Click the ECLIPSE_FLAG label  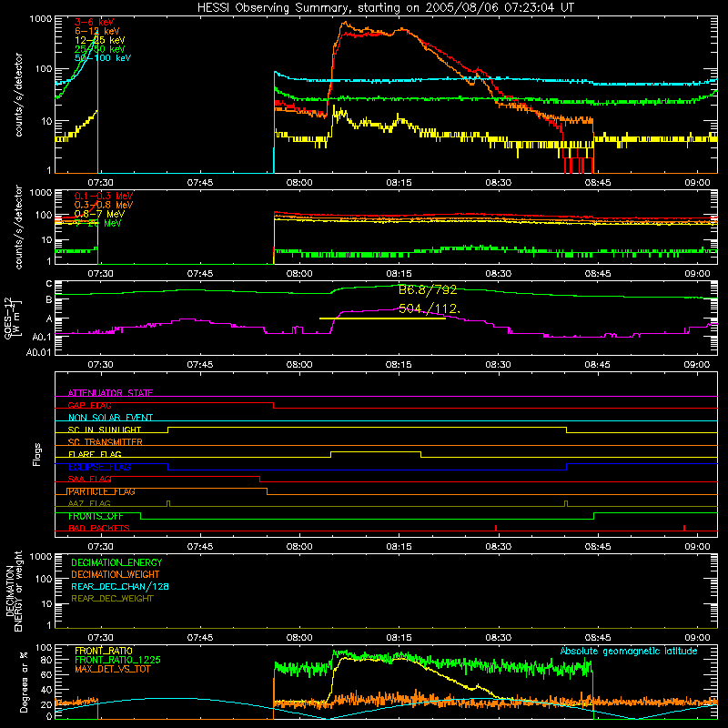99,467
